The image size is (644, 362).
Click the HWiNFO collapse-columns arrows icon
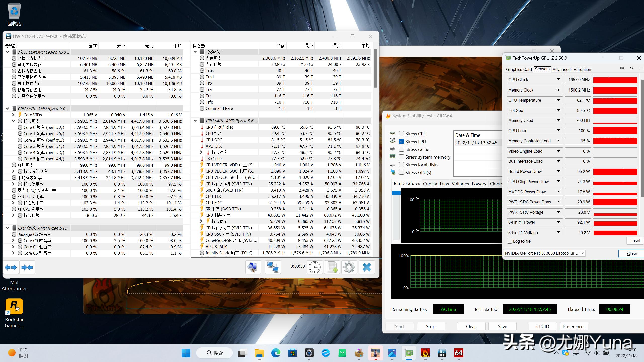pyautogui.click(x=27, y=267)
